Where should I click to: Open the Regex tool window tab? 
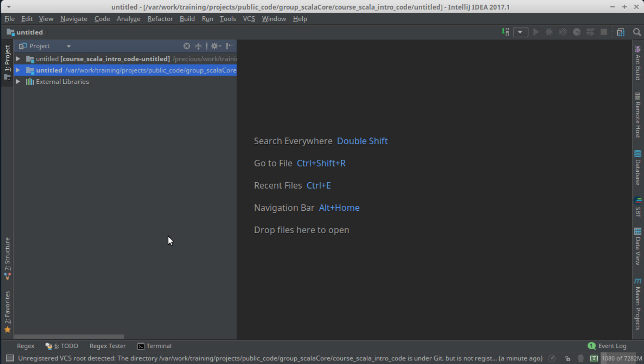[25, 346]
